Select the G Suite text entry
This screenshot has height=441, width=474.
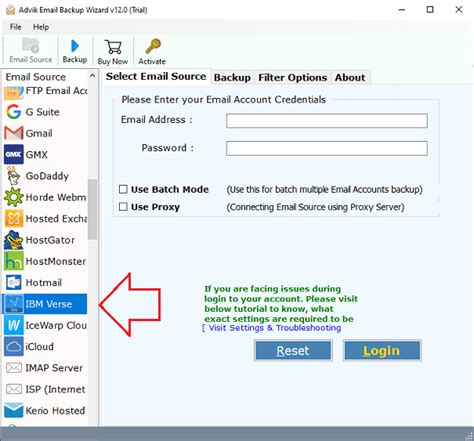point(42,112)
